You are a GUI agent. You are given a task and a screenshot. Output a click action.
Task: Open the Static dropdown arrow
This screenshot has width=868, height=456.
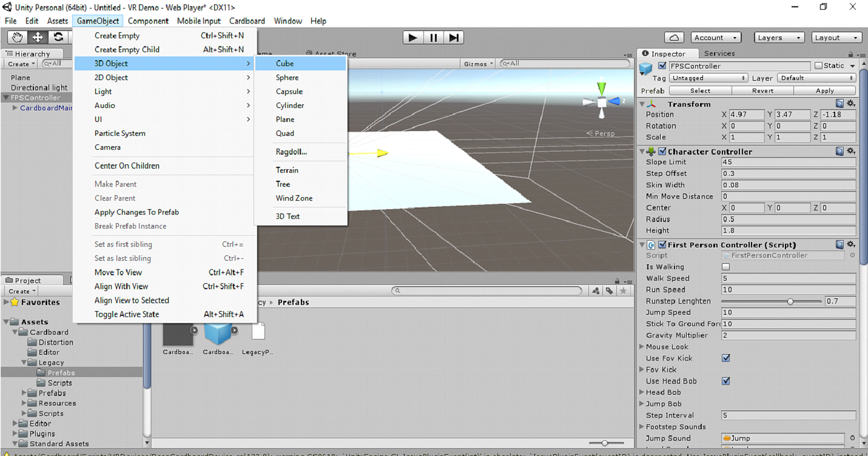point(852,66)
